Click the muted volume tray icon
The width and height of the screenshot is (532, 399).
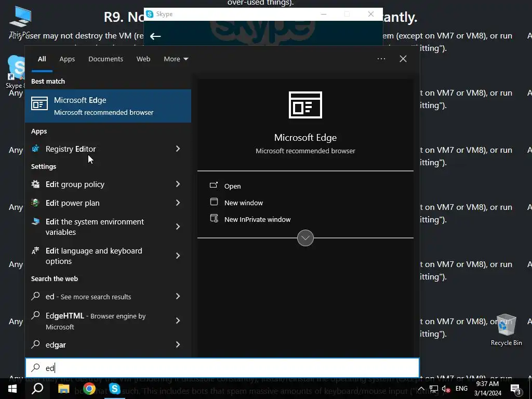pos(446,389)
